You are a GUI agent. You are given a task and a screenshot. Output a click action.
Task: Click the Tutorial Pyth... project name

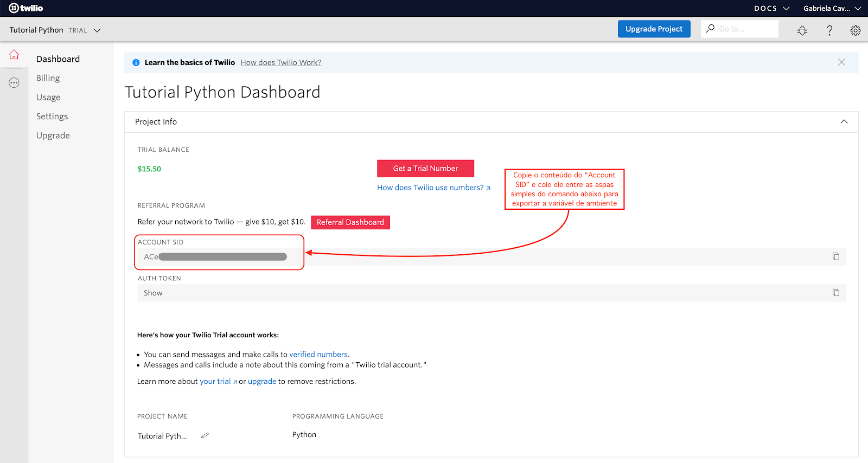pyautogui.click(x=162, y=436)
